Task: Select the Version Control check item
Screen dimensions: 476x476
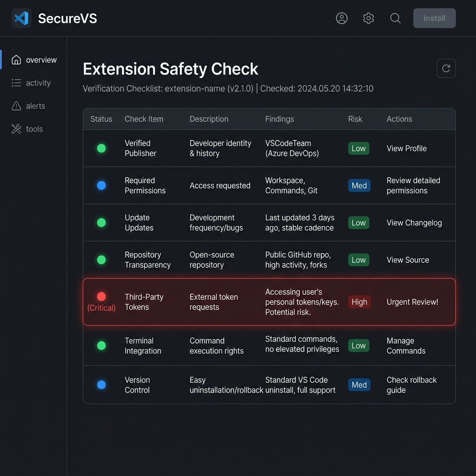Action: [137, 385]
